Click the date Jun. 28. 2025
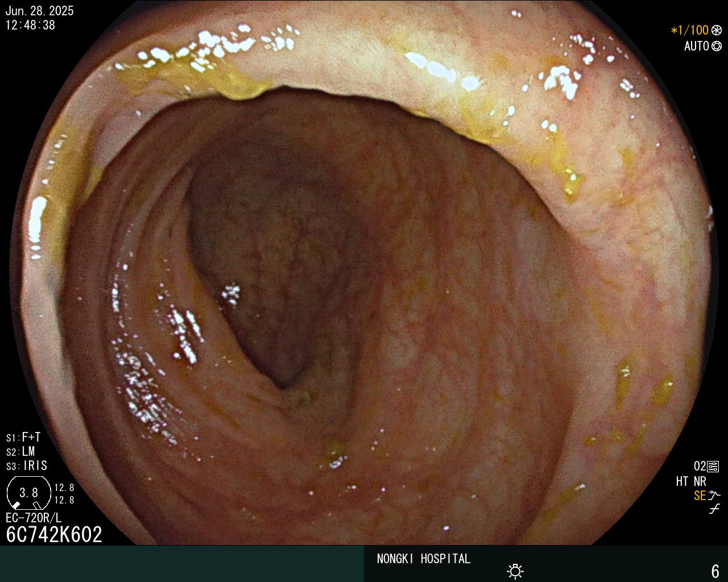Image resolution: width=728 pixels, height=582 pixels. pyautogui.click(x=40, y=11)
